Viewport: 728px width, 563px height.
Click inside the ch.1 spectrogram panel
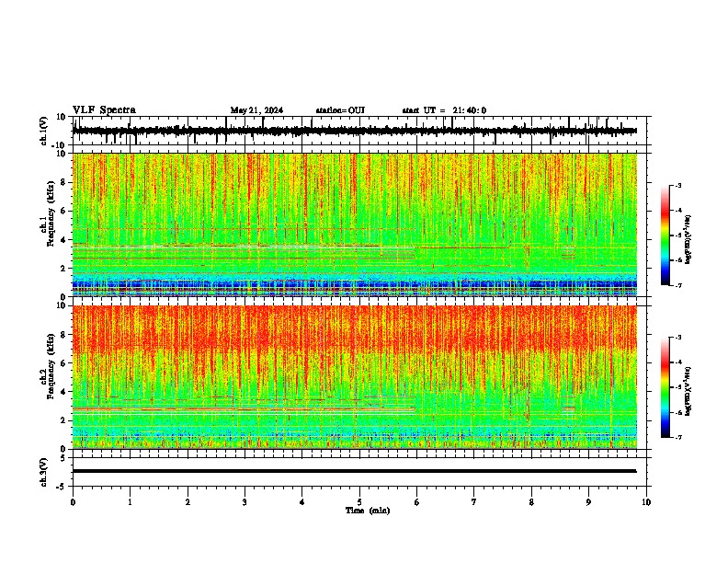(355, 224)
